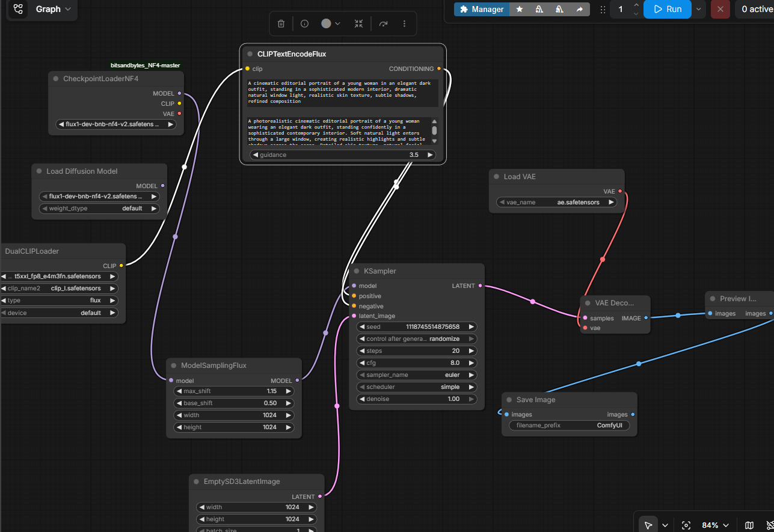Increase batch count with up arrow
Viewport: 774px width, 532px height.
(x=636, y=5)
